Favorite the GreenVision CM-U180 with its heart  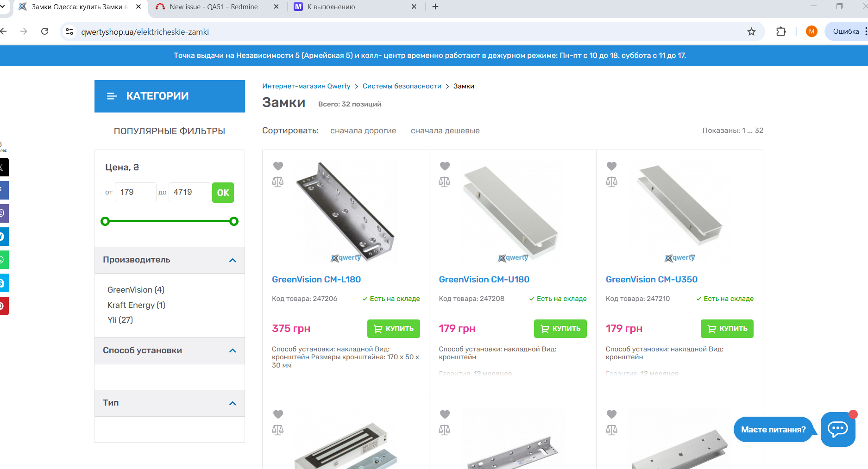pyautogui.click(x=445, y=166)
